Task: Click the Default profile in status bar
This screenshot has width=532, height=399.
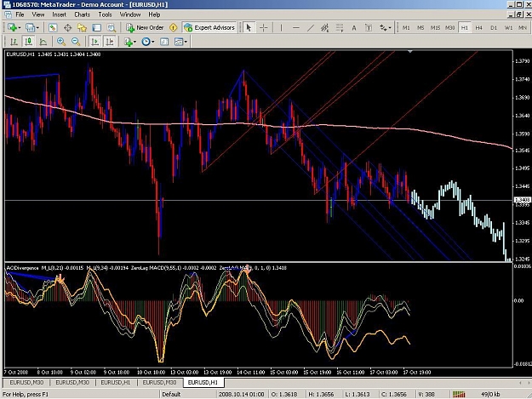Action: tap(171, 394)
